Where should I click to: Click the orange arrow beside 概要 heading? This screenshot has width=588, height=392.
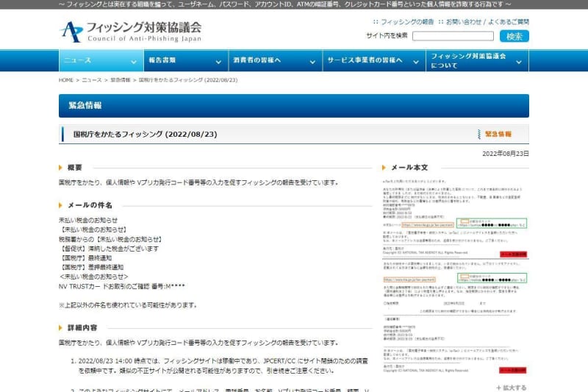[x=62, y=168]
